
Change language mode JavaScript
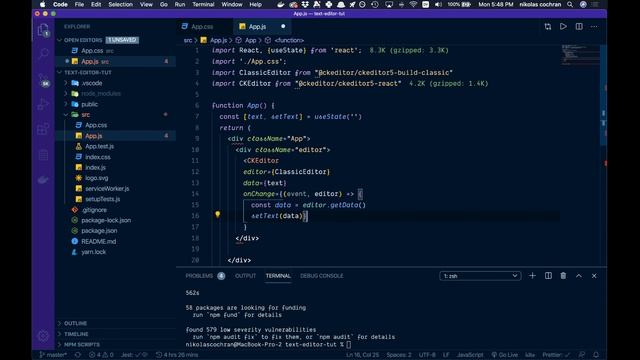pos(469,355)
